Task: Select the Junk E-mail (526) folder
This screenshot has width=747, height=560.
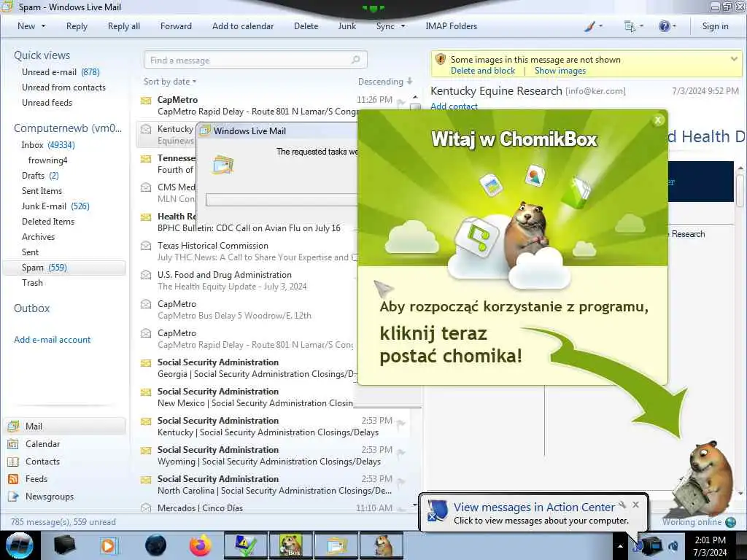Action: point(55,206)
